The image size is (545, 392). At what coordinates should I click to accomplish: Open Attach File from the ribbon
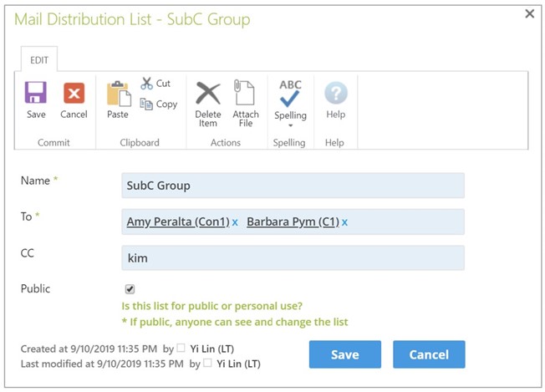click(x=244, y=93)
